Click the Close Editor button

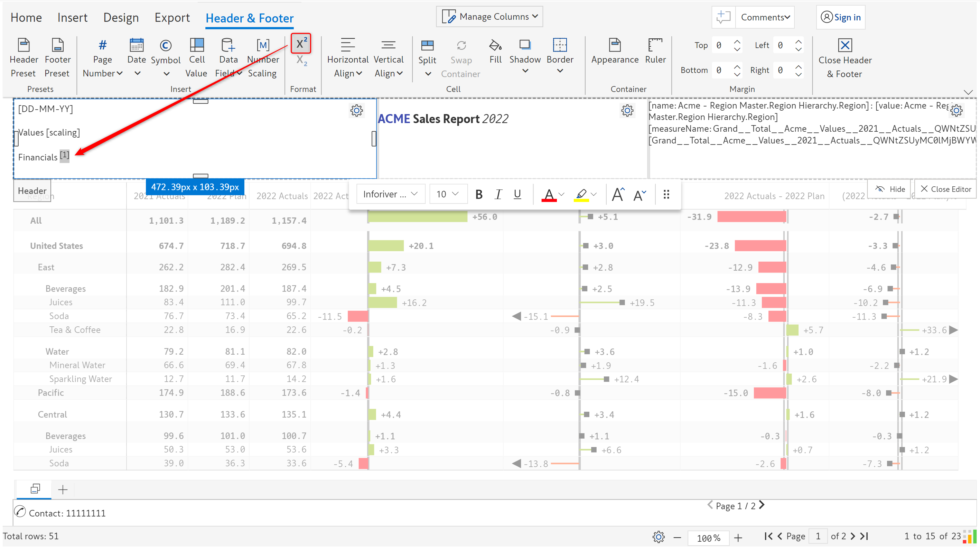pos(945,189)
